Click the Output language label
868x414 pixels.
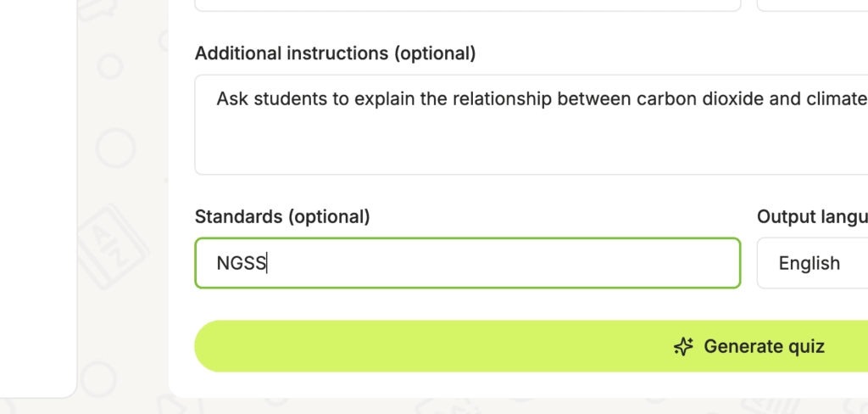(813, 216)
